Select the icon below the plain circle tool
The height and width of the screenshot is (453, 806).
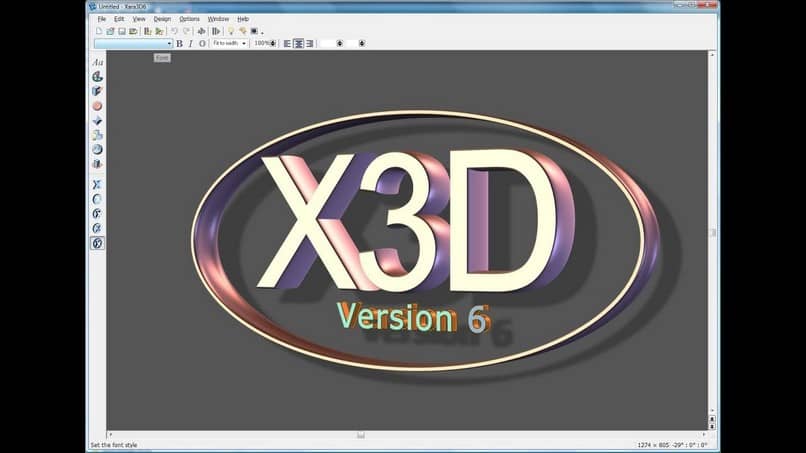[x=97, y=213]
